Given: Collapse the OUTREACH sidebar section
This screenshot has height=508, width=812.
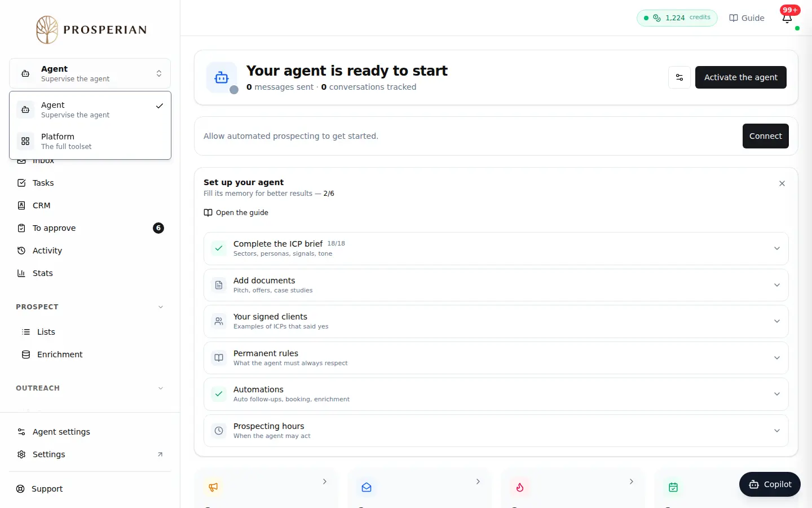Looking at the screenshot, I should (x=90, y=388).
